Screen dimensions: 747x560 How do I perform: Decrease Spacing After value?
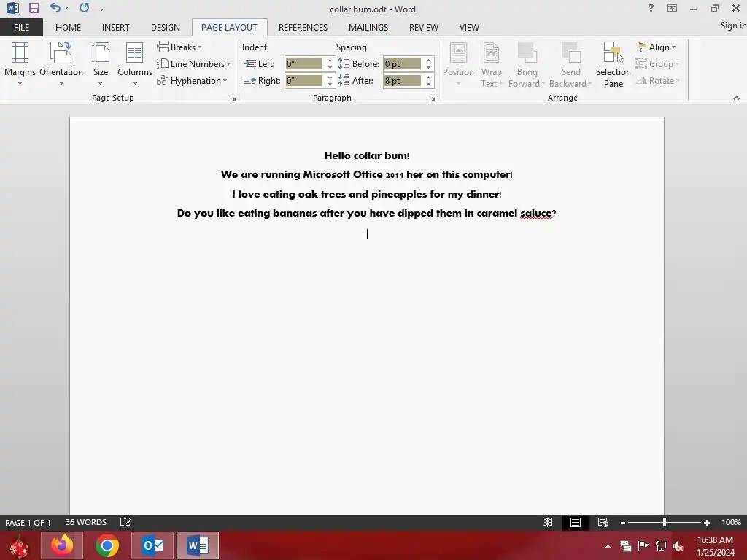tap(429, 84)
